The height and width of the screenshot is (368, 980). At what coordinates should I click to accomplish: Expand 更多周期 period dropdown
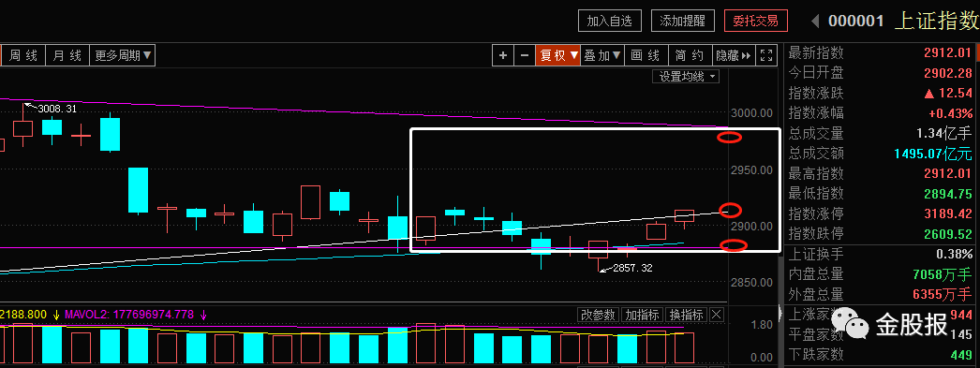pyautogui.click(x=123, y=55)
